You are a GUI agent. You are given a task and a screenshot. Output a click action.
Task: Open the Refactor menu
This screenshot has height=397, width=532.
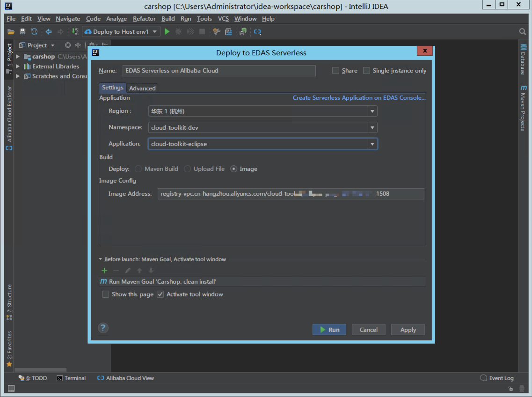144,19
